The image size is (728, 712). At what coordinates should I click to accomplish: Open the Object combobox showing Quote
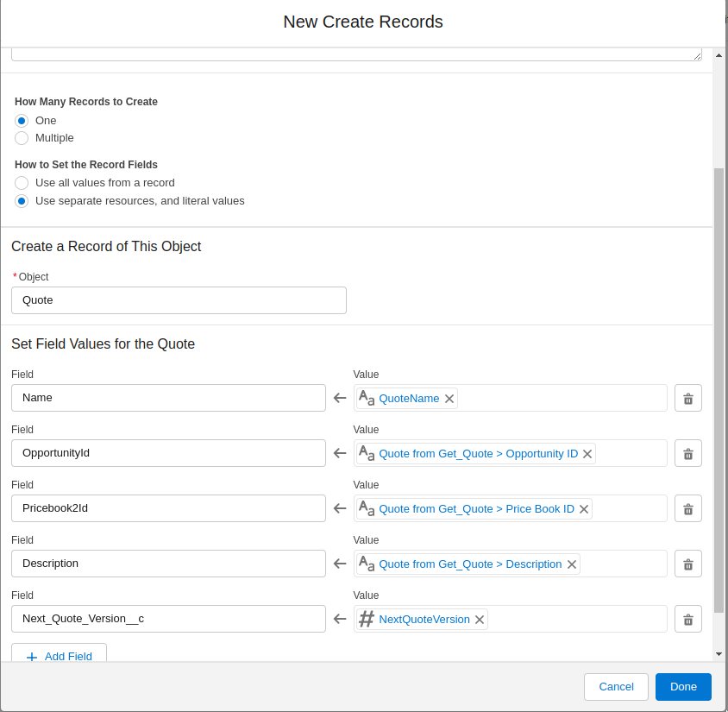click(x=179, y=300)
